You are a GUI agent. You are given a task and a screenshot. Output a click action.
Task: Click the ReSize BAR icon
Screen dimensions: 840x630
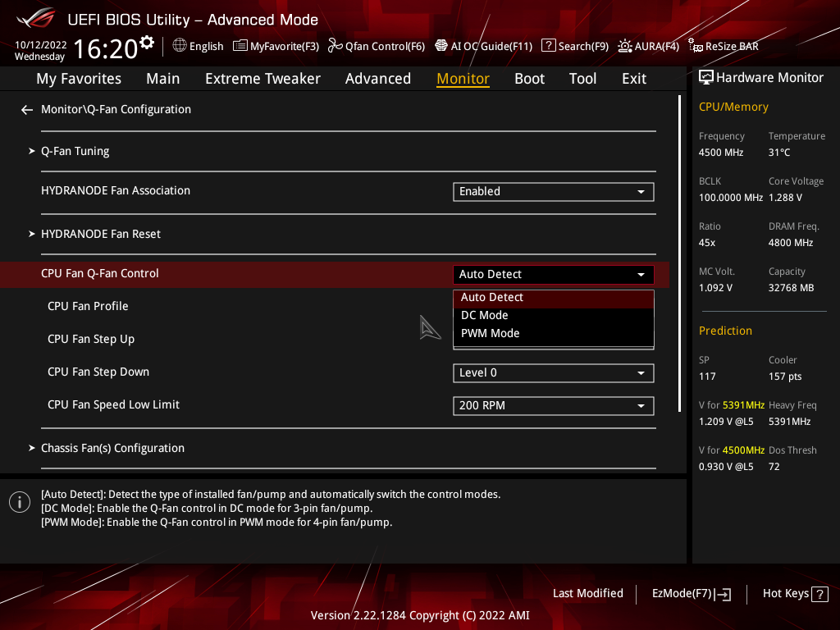pyautogui.click(x=696, y=46)
